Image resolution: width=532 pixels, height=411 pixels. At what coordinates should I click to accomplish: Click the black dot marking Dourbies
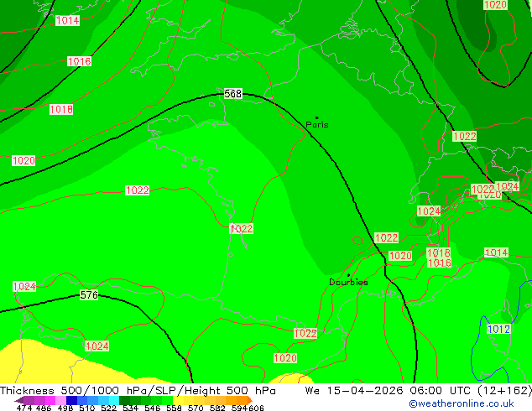[x=348, y=275]
